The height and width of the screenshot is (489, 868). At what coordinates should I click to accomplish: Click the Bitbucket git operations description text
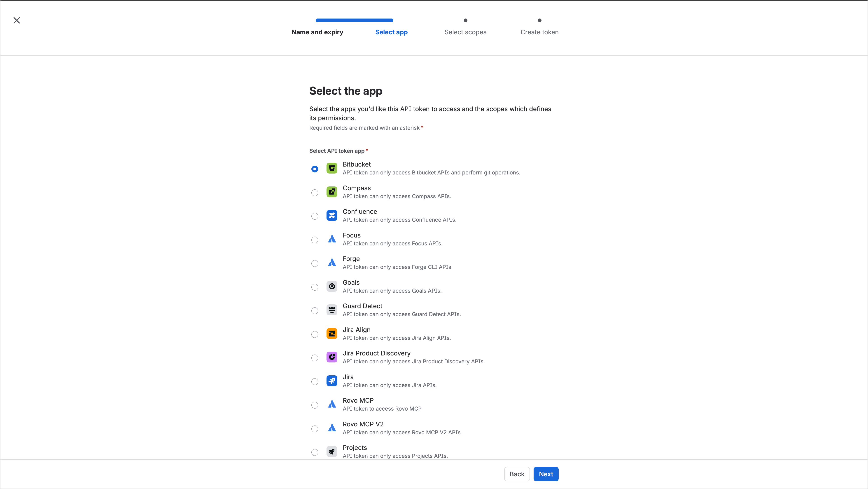click(431, 173)
